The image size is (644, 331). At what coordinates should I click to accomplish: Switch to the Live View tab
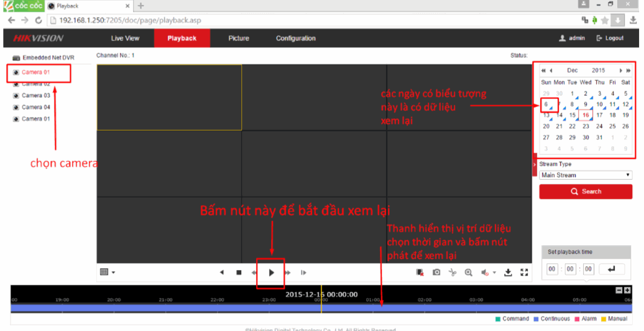125,38
